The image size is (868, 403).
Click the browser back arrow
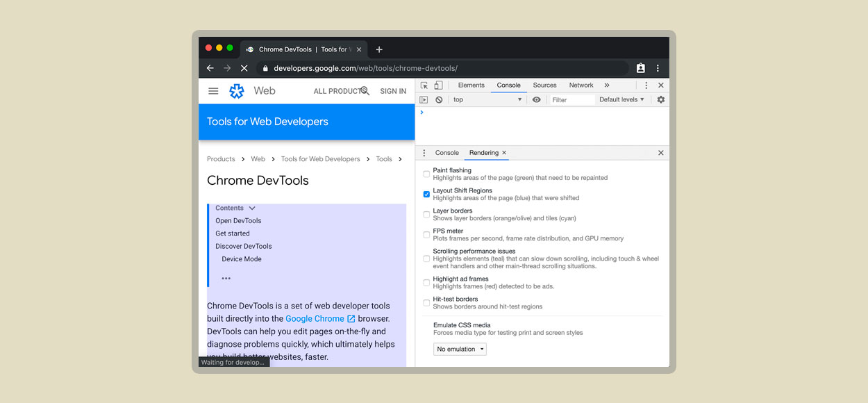(210, 68)
